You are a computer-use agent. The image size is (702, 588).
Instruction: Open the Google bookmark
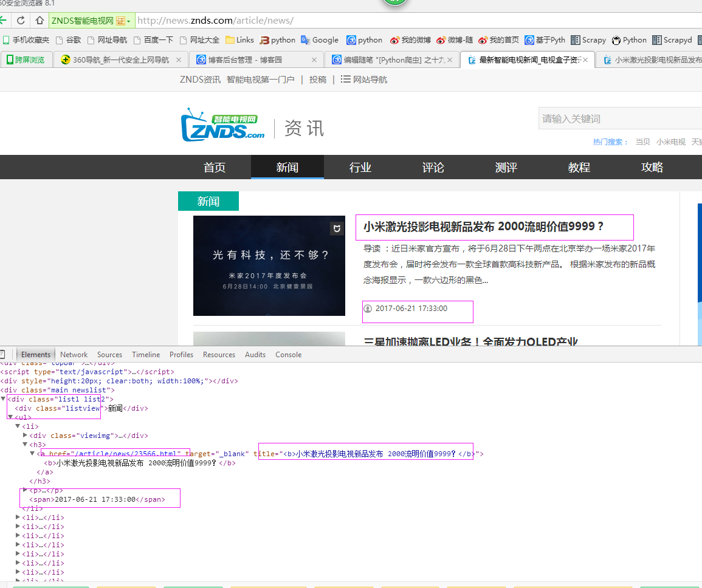click(320, 40)
